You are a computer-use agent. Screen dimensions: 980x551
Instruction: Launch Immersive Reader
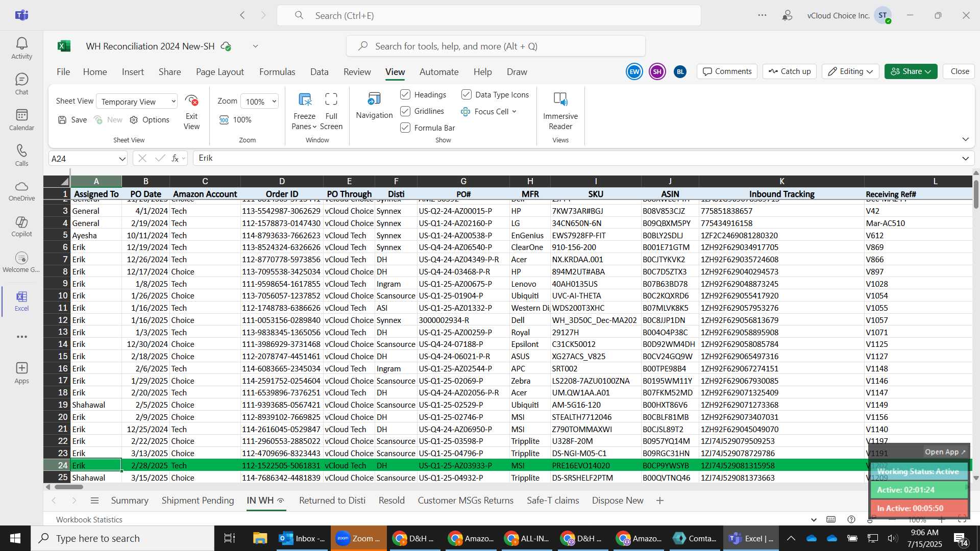tap(560, 111)
